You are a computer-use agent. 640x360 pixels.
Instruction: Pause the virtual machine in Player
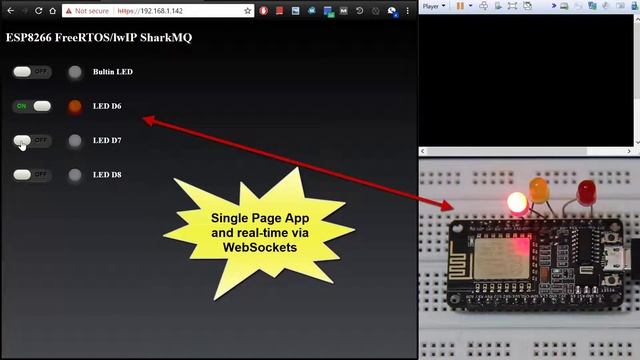(460, 6)
